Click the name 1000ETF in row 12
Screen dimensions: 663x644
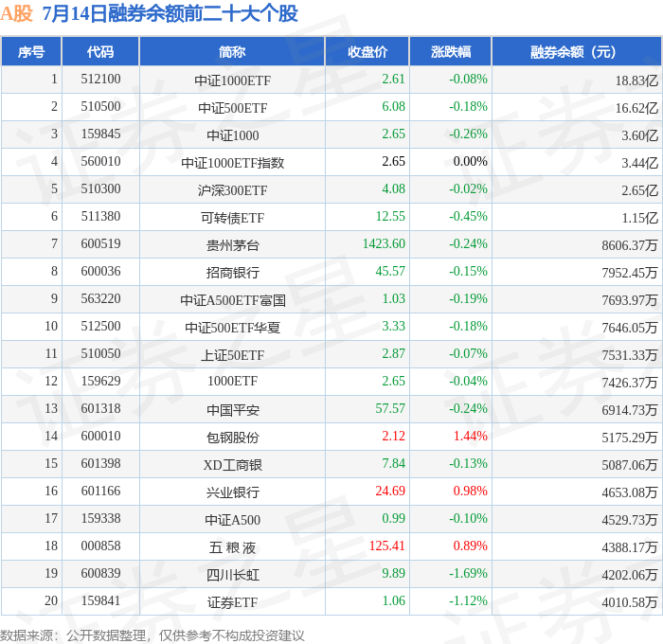tap(233, 382)
